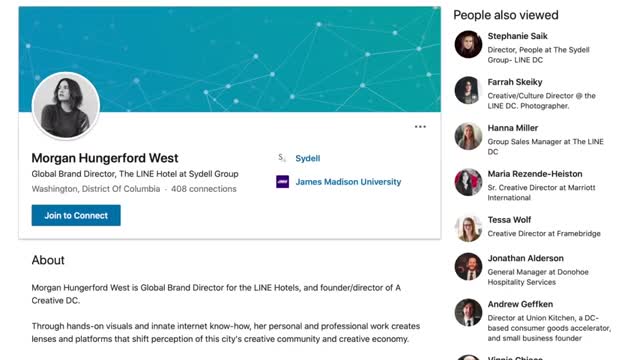
Task: Click Jonathan Alderson's profile avatar
Action: 468,267
